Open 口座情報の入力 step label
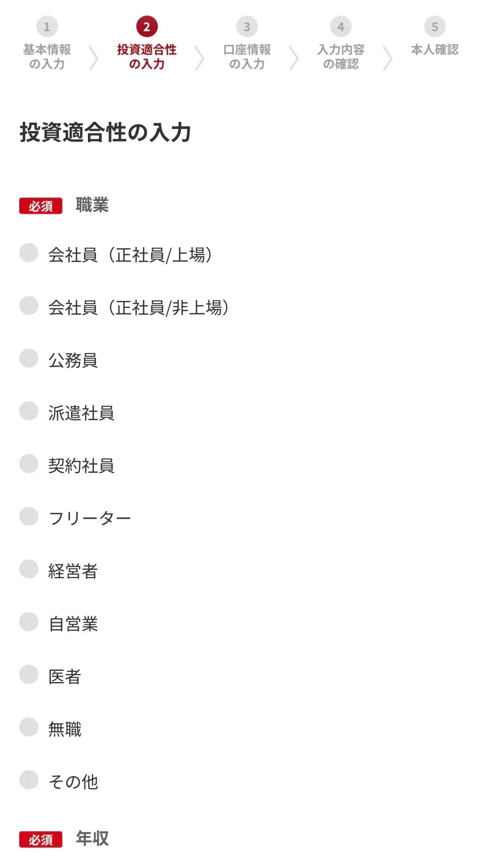This screenshot has height=868, width=482. coord(247,57)
